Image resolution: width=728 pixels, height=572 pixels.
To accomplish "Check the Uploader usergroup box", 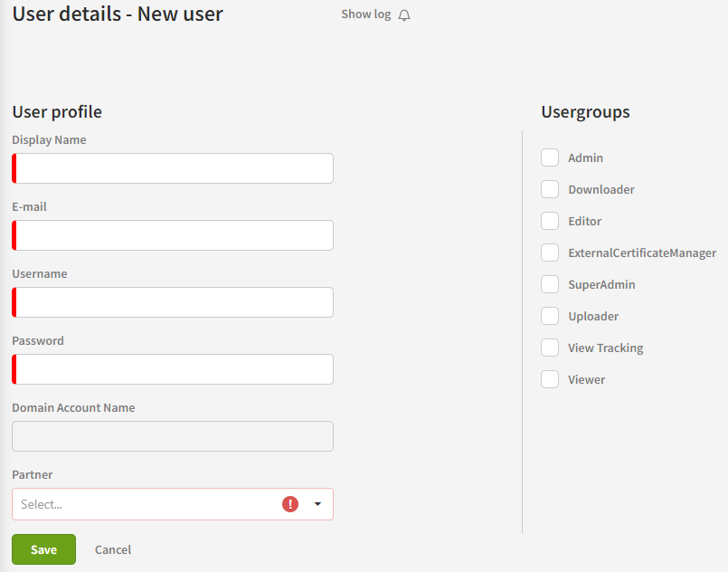I will click(x=550, y=317).
